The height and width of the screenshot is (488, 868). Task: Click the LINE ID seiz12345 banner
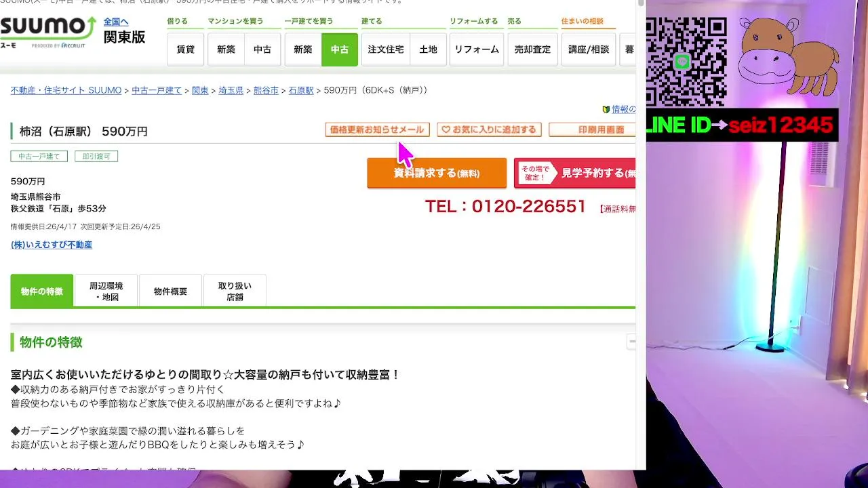(742, 125)
